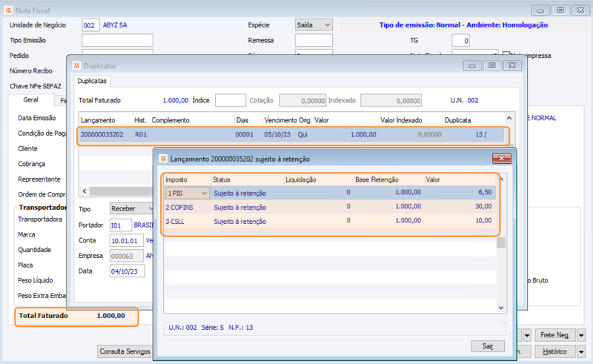The image size is (593, 364).
Task: Click the Índice input field
Action: point(231,100)
